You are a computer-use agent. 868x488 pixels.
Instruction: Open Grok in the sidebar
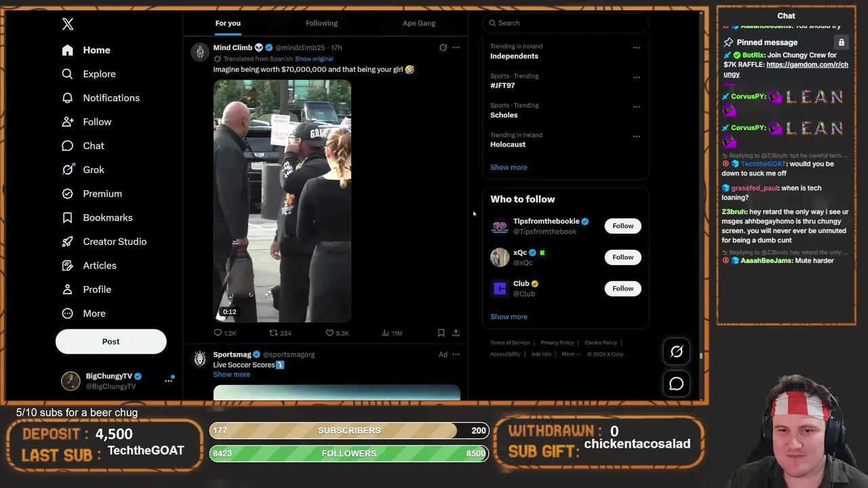point(83,169)
